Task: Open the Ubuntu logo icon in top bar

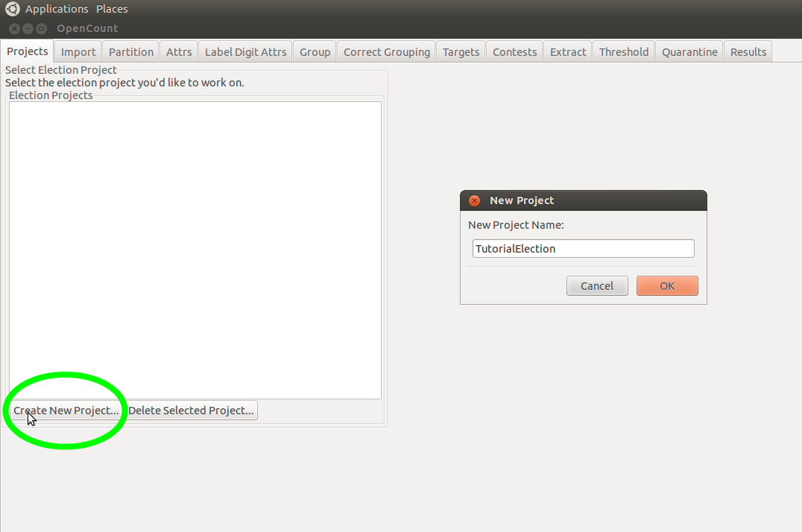Action: 12,9
